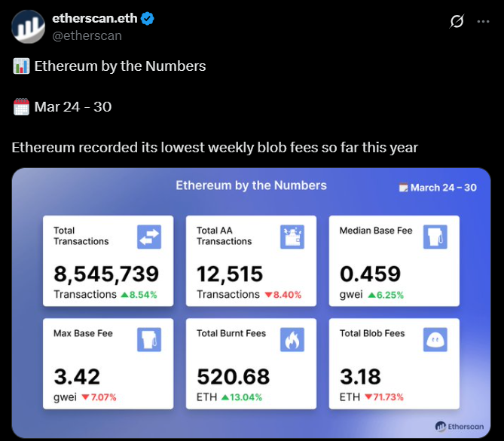Open the three-dot more options menu
This screenshot has width=504, height=441.
(x=484, y=22)
